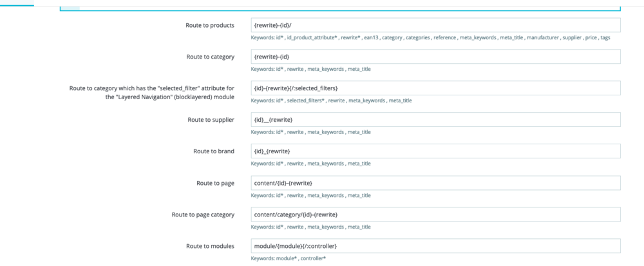This screenshot has height=266, width=644.
Task: Click the price keyword under products route
Action: tap(590, 38)
